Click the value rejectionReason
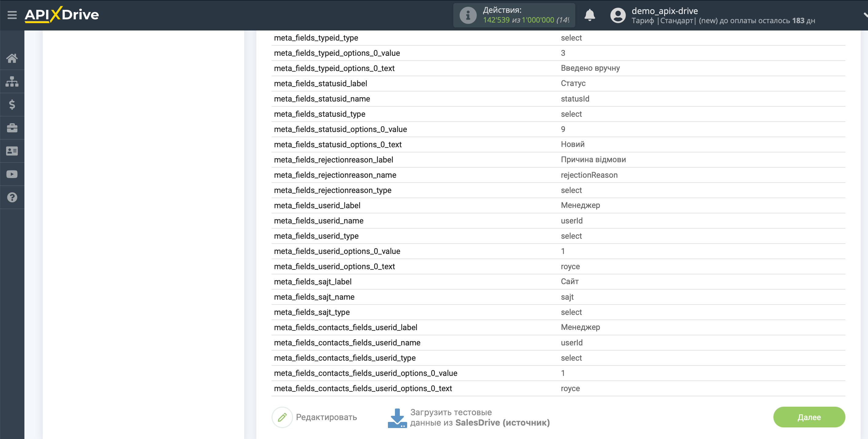The image size is (868, 439). tap(589, 175)
